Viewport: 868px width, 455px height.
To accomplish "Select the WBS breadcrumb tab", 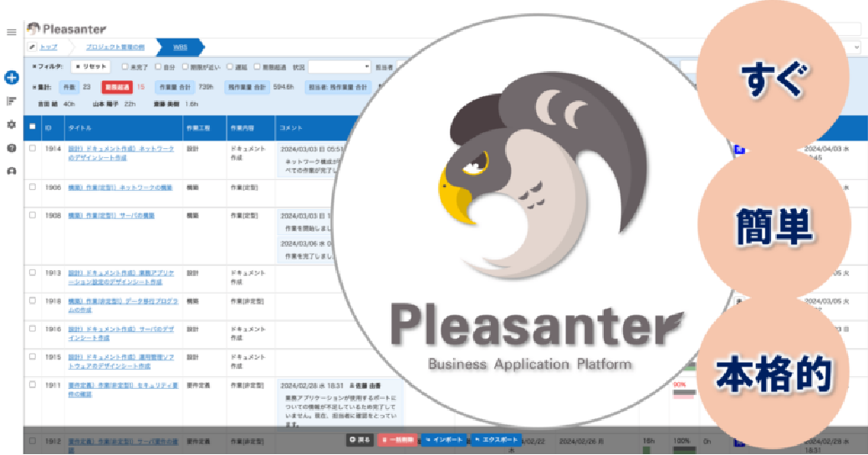I will click(x=180, y=48).
